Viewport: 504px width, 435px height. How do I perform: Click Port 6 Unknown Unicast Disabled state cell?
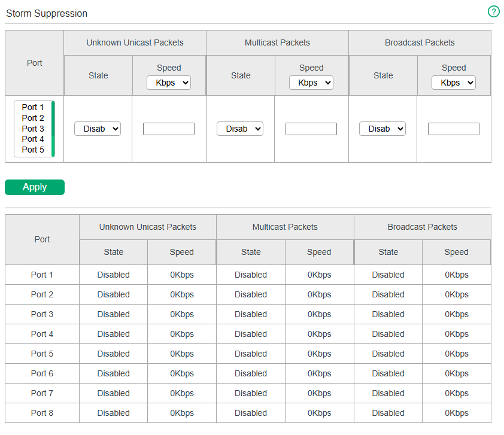click(114, 373)
